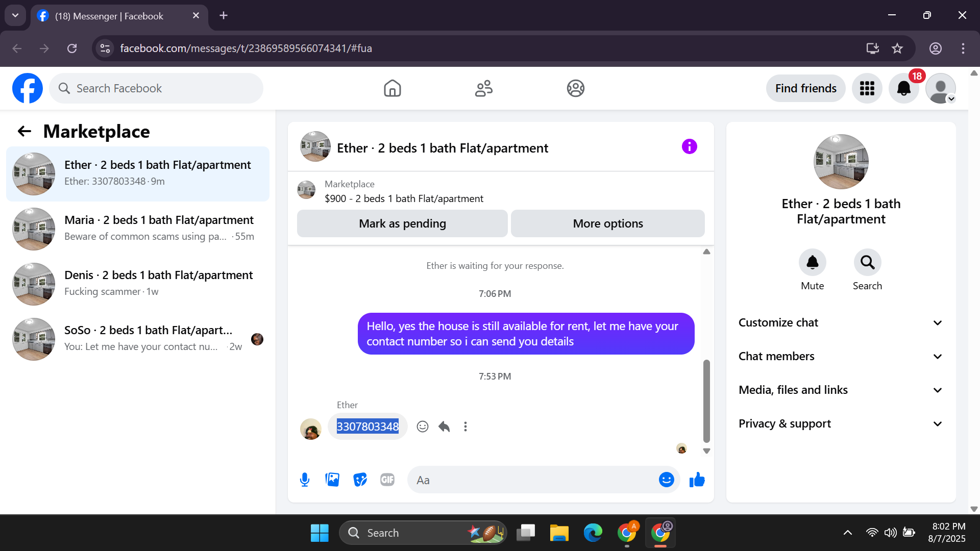Open the SoSo apartment conversation

click(x=138, y=339)
